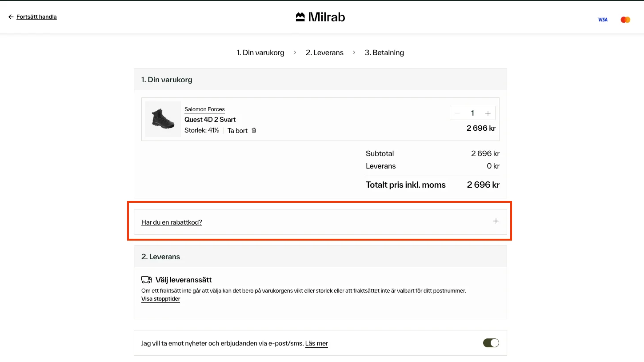Screen dimensions: 644x362
Task: Open the Visa stopptider link
Action: click(160, 299)
